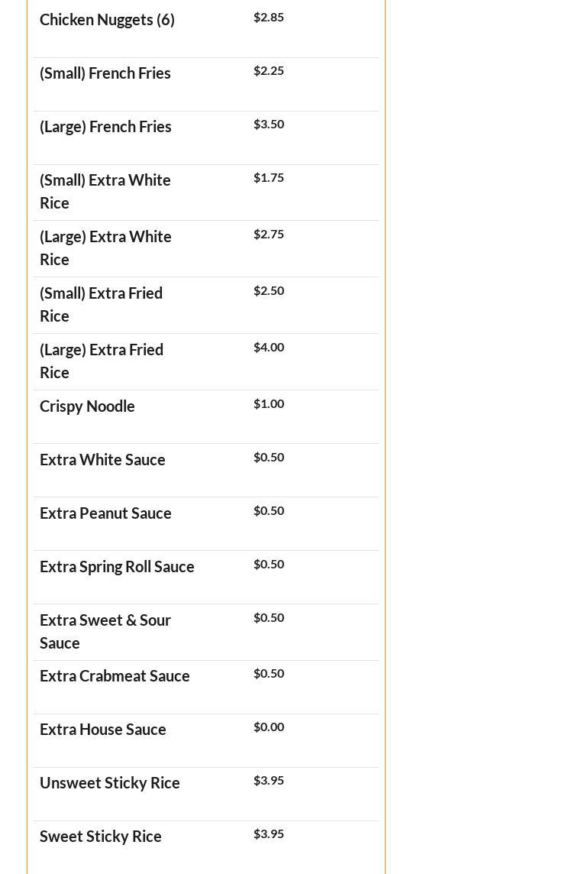Choose the (Large) French Fries item

tap(105, 127)
